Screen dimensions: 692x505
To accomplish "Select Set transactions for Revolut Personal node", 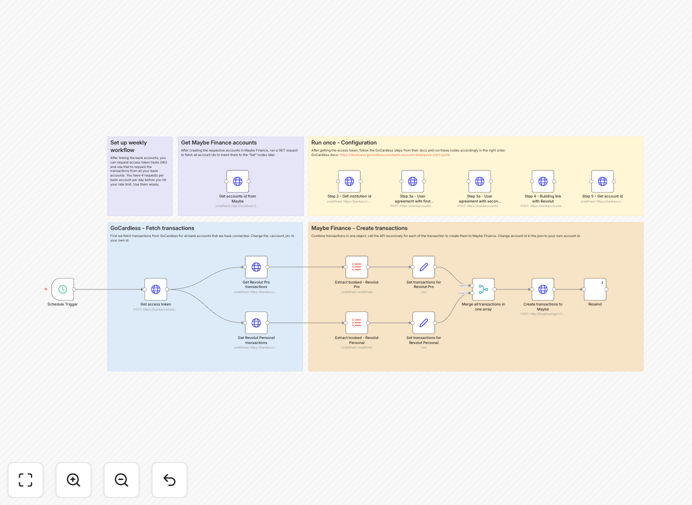I will [424, 323].
